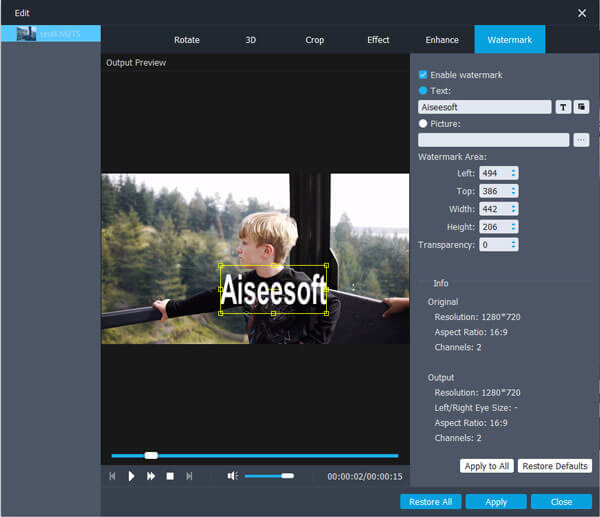Choose the Picture watermark radio option

pos(423,124)
